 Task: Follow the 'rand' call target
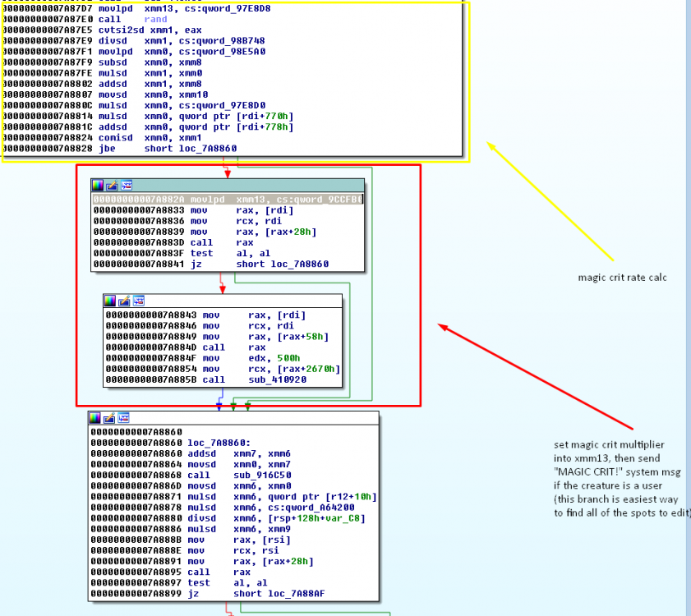click(155, 19)
